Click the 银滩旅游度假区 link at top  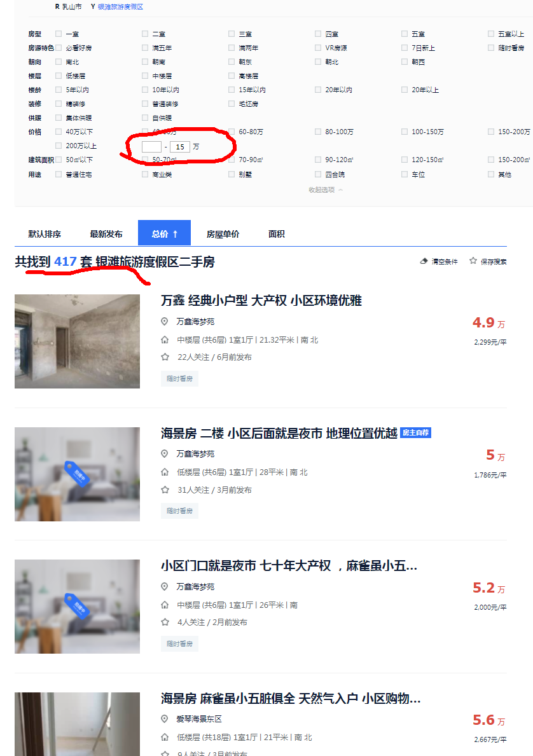[x=121, y=7]
